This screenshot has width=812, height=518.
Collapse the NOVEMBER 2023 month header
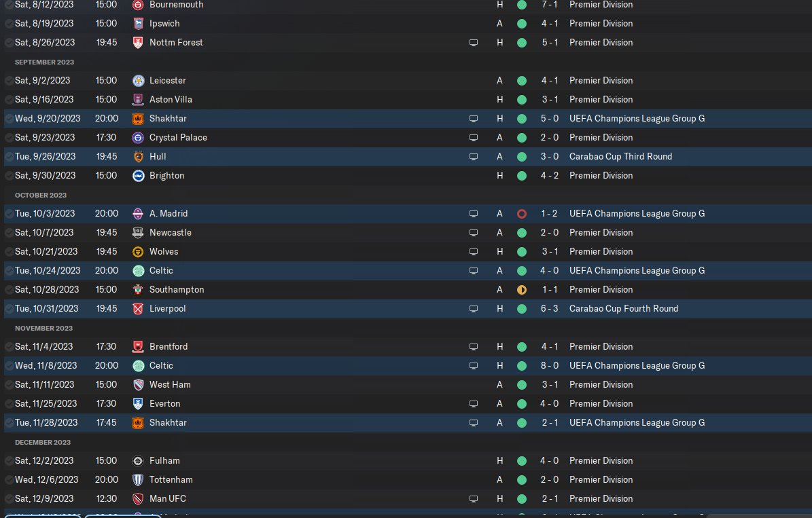click(x=43, y=328)
